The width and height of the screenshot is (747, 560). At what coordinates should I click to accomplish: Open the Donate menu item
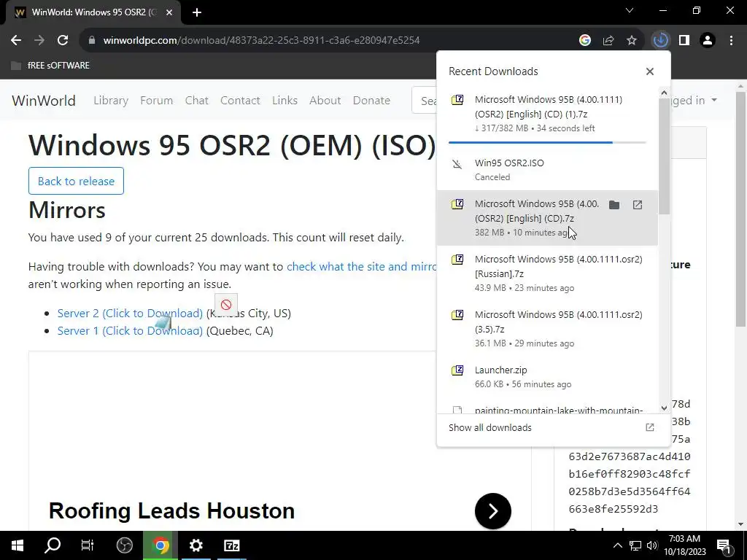tap(371, 101)
